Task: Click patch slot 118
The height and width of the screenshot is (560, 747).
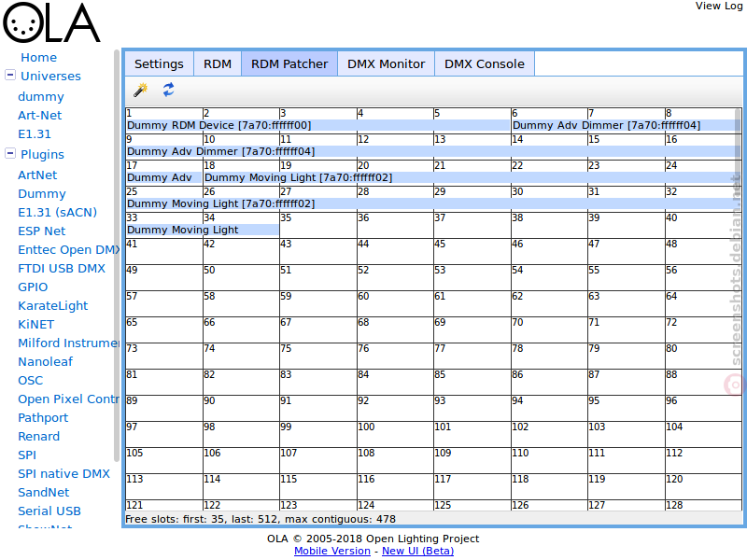Action: tap(549, 486)
